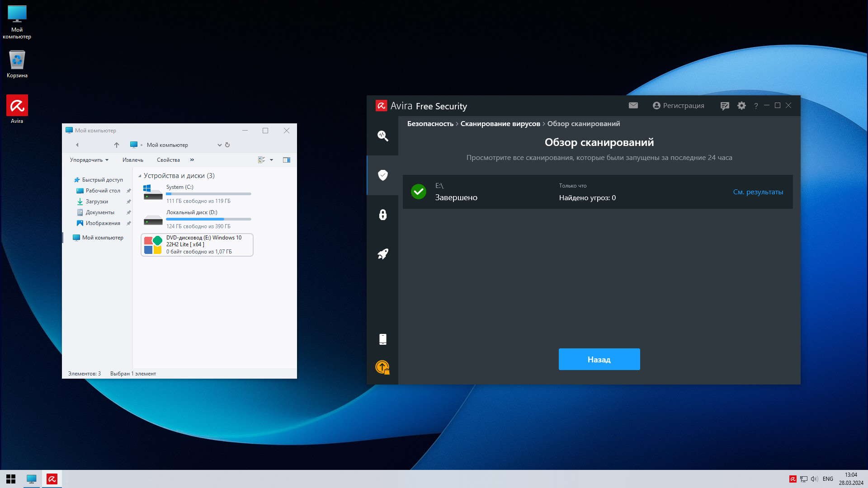Viewport: 868px width, 488px height.
Task: Click the feedback chat icon in Avira
Action: click(x=725, y=106)
